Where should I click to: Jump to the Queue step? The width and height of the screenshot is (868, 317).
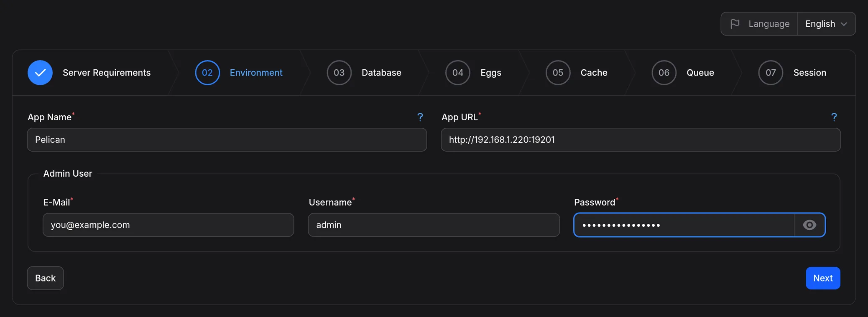[700, 73]
